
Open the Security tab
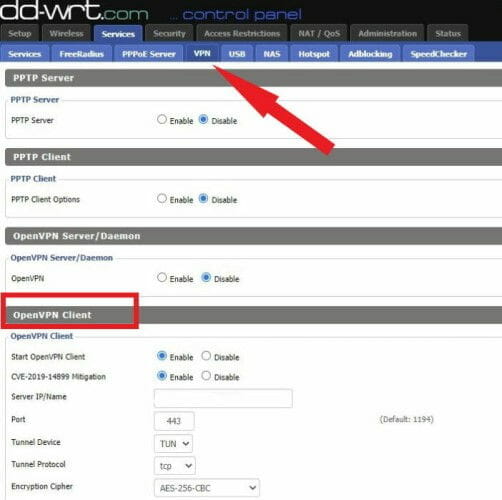pos(169,33)
